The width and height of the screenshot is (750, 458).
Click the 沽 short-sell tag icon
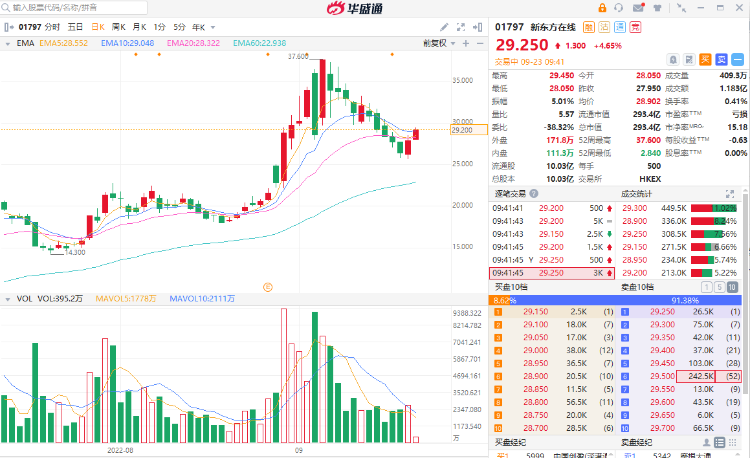(604, 27)
